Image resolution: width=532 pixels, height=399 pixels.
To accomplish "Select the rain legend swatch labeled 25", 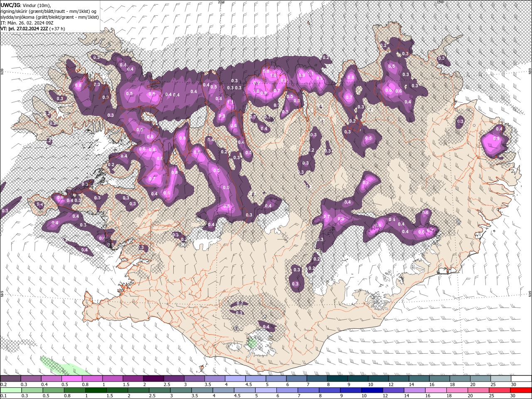I will 500,390.
